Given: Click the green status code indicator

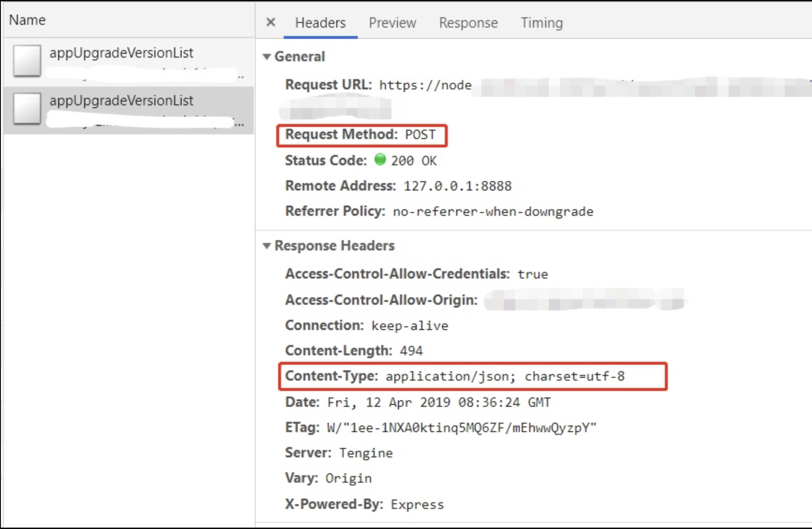Looking at the screenshot, I should click(x=380, y=160).
